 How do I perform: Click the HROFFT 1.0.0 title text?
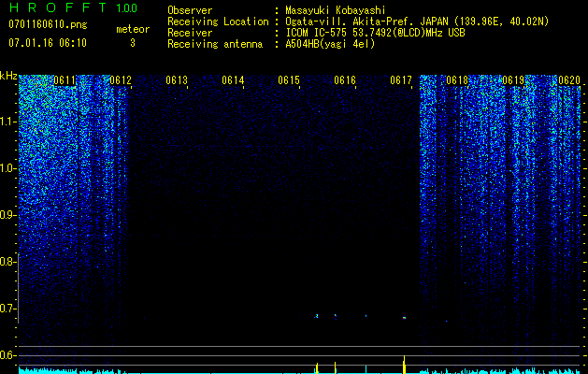pos(73,7)
